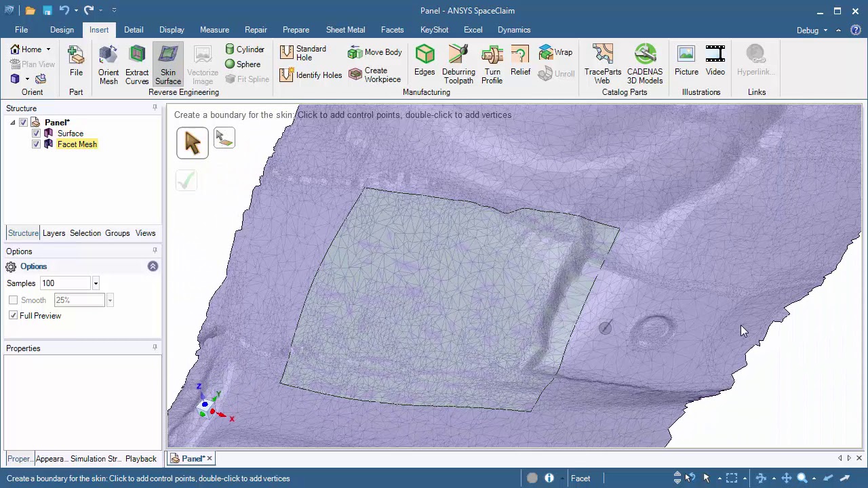Open the Standard Hole tool
The height and width of the screenshot is (488, 868).
click(x=303, y=53)
